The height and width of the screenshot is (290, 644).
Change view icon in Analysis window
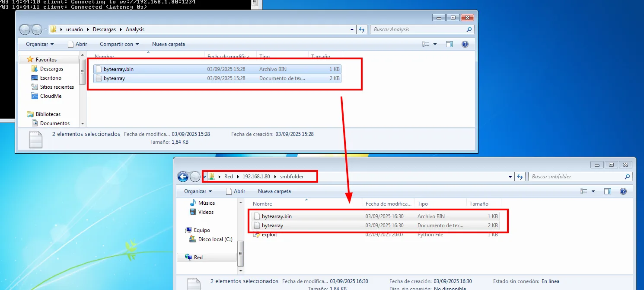point(426,44)
